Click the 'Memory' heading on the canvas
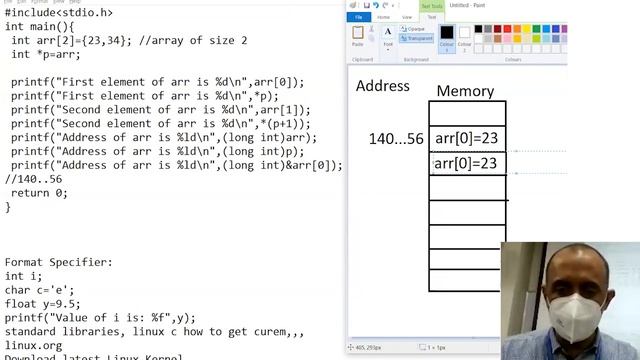 pos(465,91)
